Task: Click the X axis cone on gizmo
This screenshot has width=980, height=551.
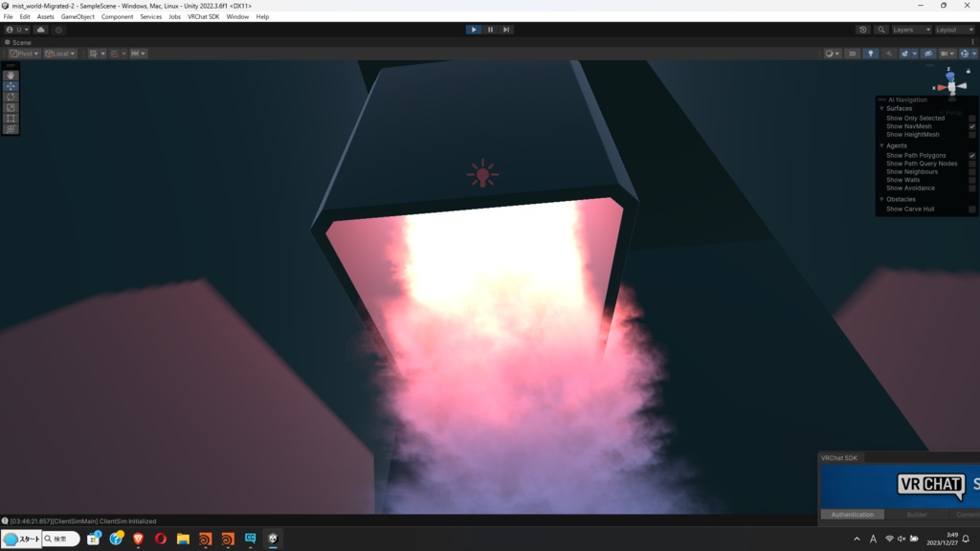Action: (x=942, y=87)
